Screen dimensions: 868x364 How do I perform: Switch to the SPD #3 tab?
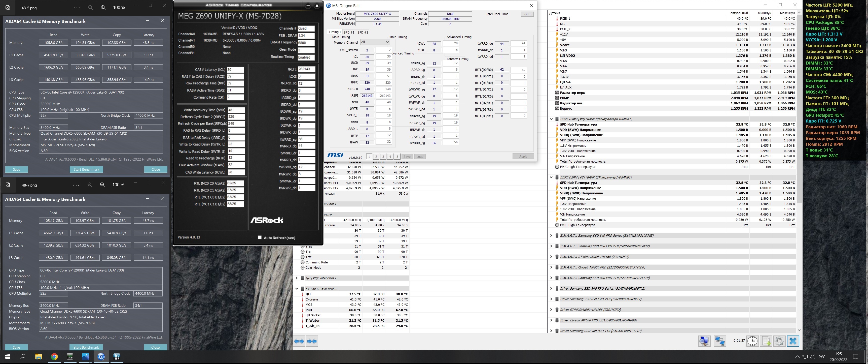(363, 32)
